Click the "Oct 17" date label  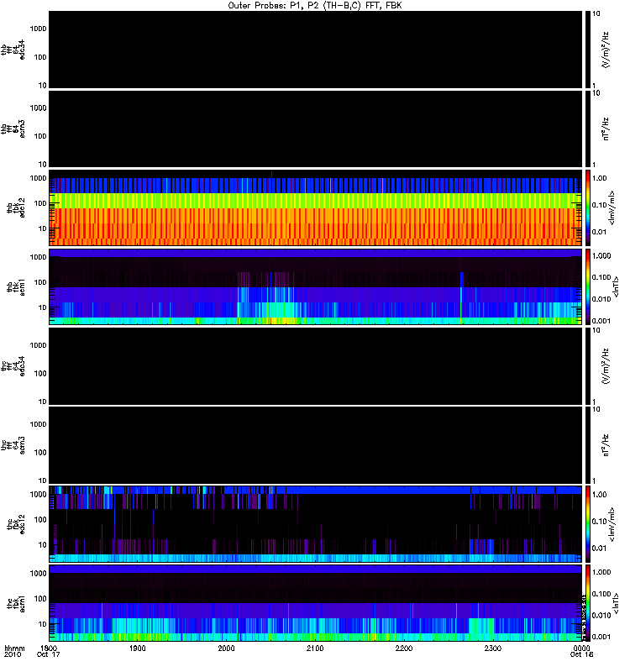[x=49, y=654]
